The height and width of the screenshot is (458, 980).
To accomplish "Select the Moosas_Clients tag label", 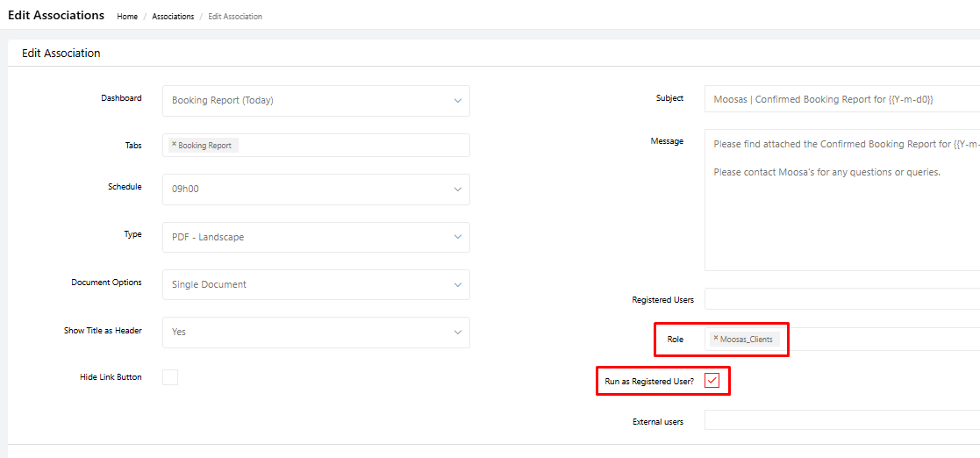I will [747, 339].
